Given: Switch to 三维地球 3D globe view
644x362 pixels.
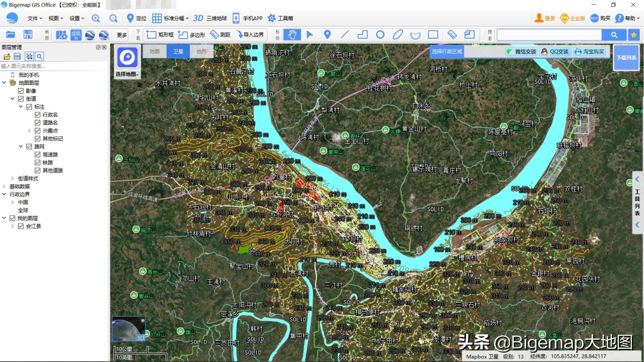Looking at the screenshot, I should click(x=210, y=18).
